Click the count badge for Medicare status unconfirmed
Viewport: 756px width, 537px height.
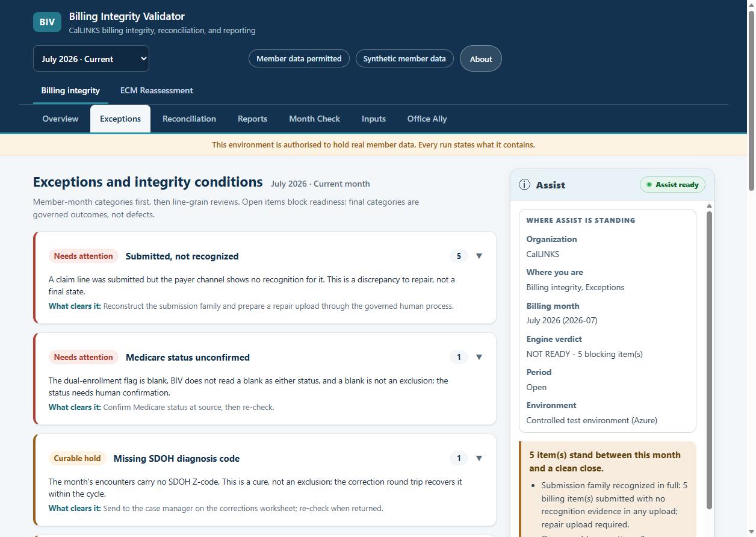459,357
